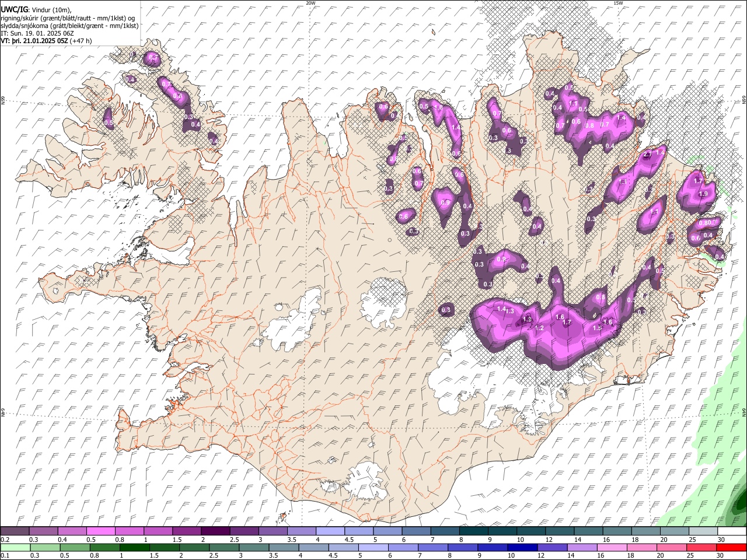Choose the deep blue rain swatch labeled 10
747x560 pixels.
pos(522,547)
